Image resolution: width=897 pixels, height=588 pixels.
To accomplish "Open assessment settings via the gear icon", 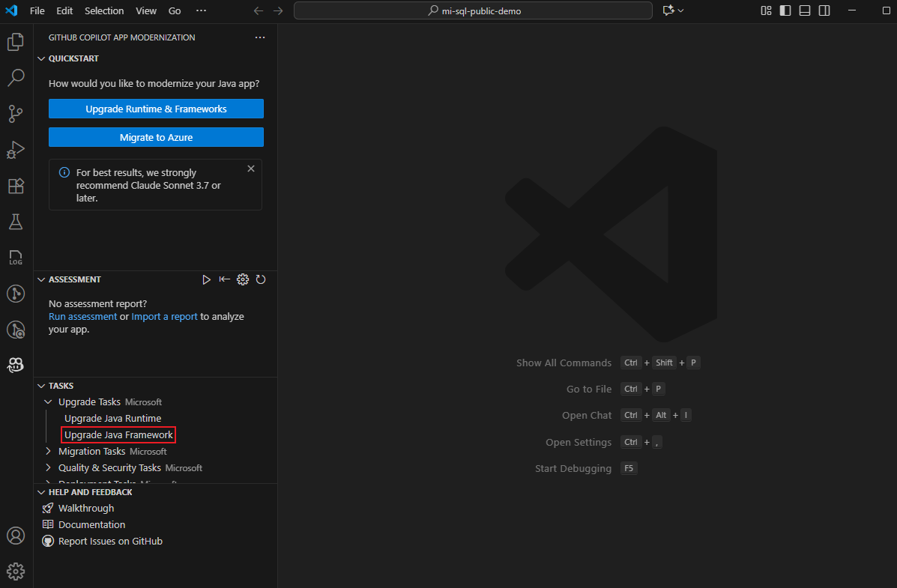I will pyautogui.click(x=243, y=279).
